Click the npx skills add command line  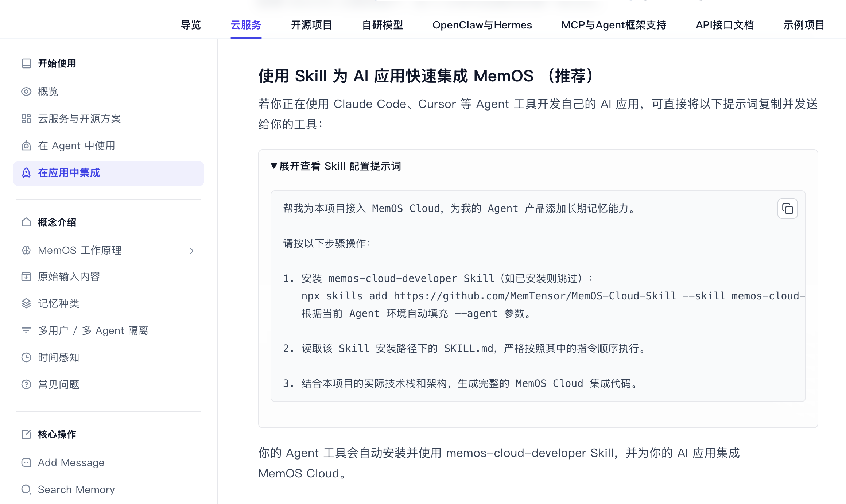point(553,296)
